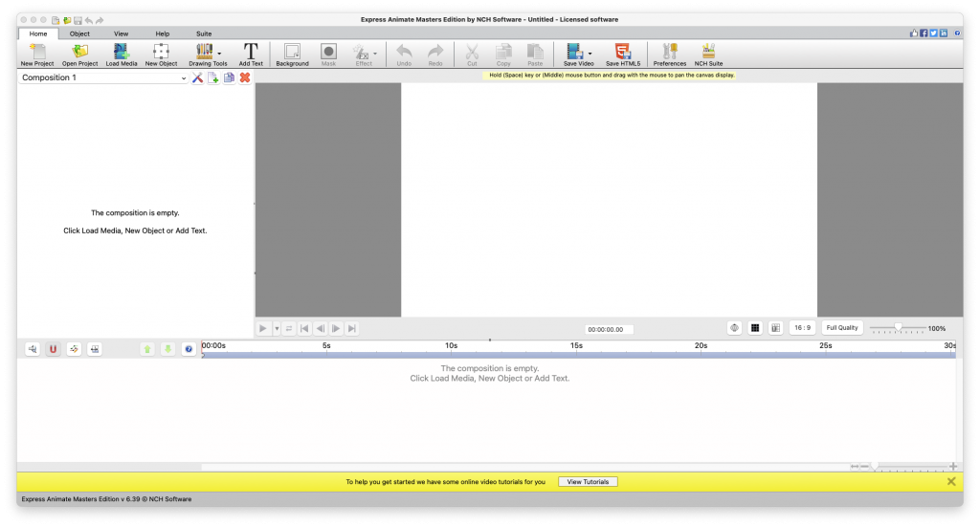The height and width of the screenshot is (527, 980).
Task: Open the play options dropdown arrow
Action: (x=277, y=328)
